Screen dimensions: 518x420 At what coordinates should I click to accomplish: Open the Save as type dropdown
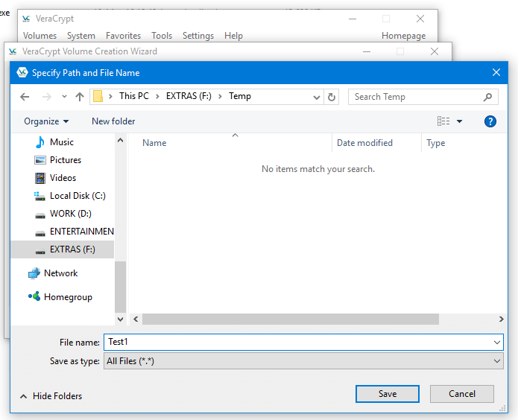303,361
